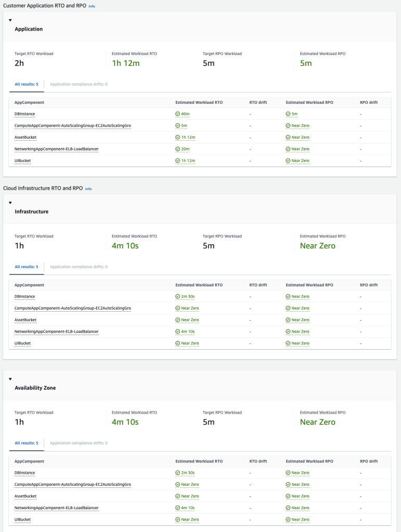The width and height of the screenshot is (401, 532).
Task: Collapse the Infrastructure section triangle
Action: (10, 203)
